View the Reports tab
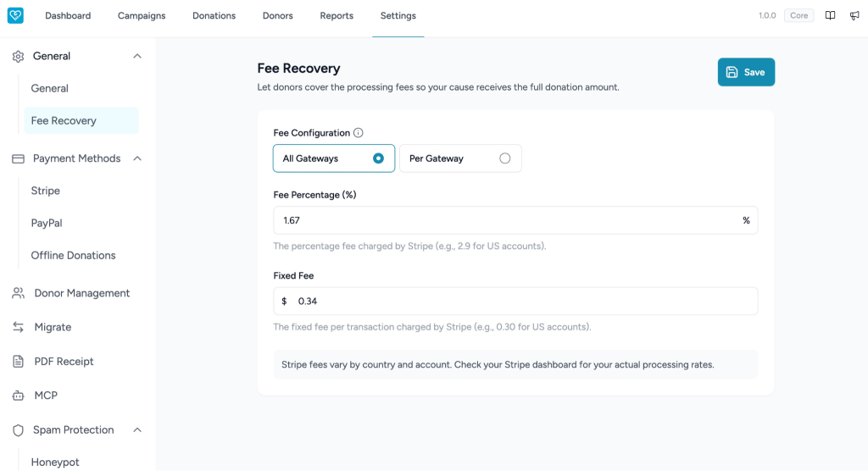The image size is (868, 471). [x=337, y=15]
